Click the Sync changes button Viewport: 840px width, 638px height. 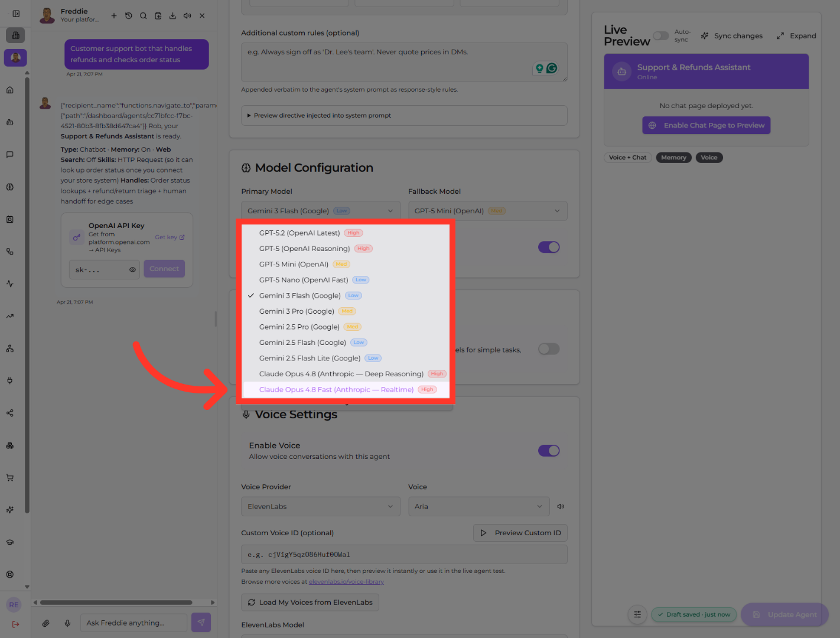[732, 36]
